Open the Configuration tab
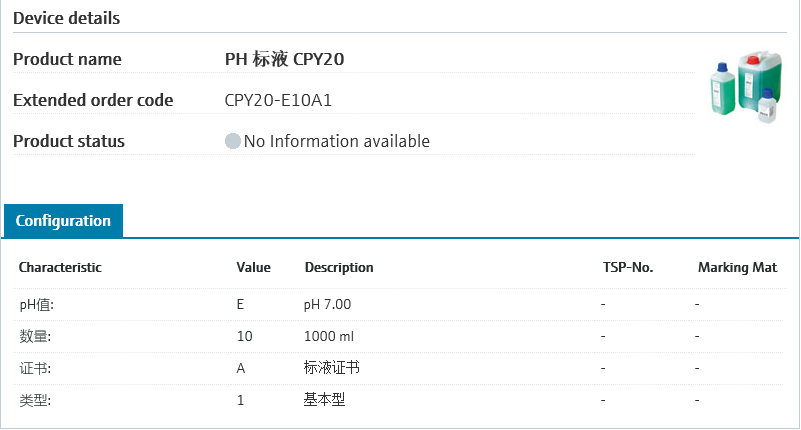 [x=63, y=221]
